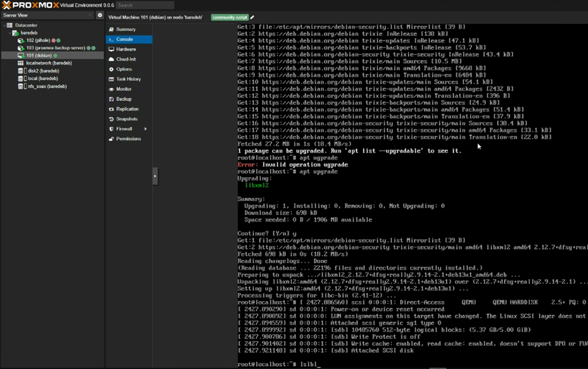Open the Permissions tab

[x=129, y=139]
